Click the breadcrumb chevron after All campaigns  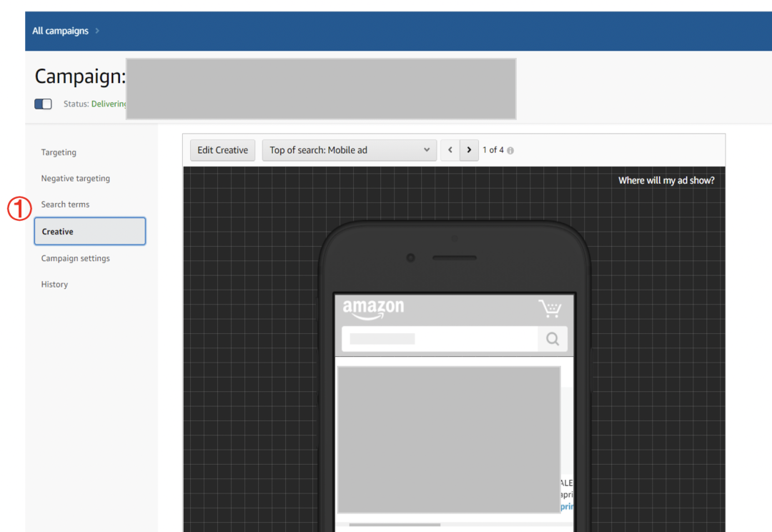97,31
